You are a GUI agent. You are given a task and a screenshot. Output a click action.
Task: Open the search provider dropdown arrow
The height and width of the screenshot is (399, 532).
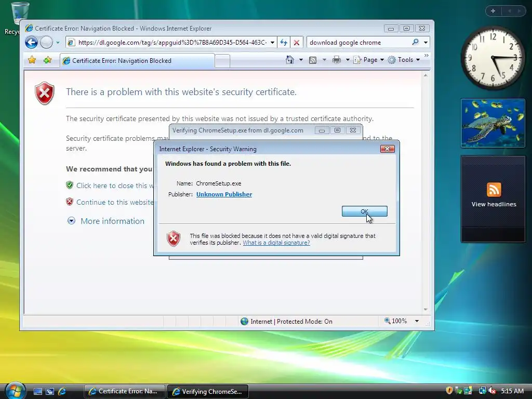pyautogui.click(x=425, y=43)
